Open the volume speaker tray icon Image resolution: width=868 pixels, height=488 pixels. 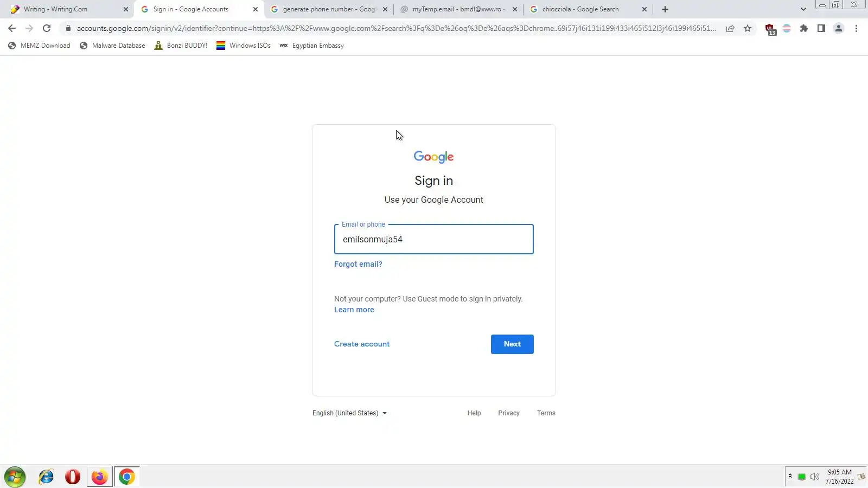point(814,477)
